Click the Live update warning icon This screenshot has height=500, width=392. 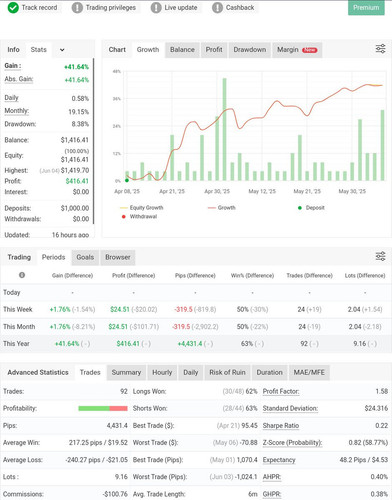156,8
